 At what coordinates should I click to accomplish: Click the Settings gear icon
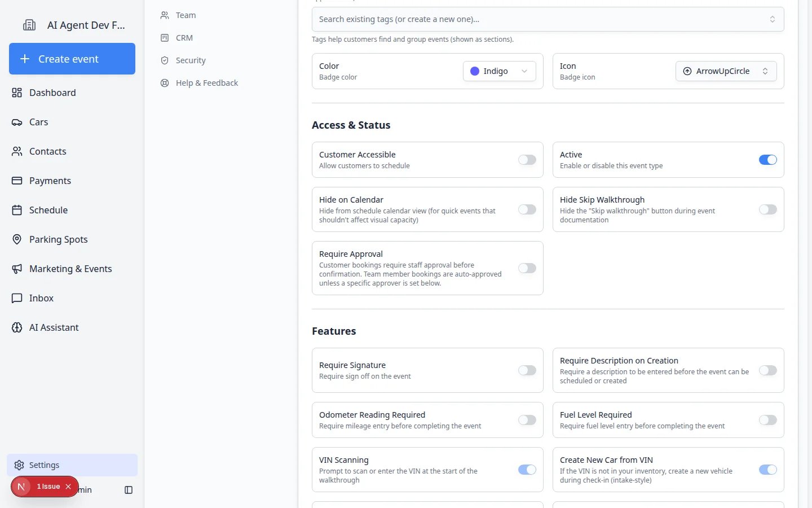pos(19,465)
